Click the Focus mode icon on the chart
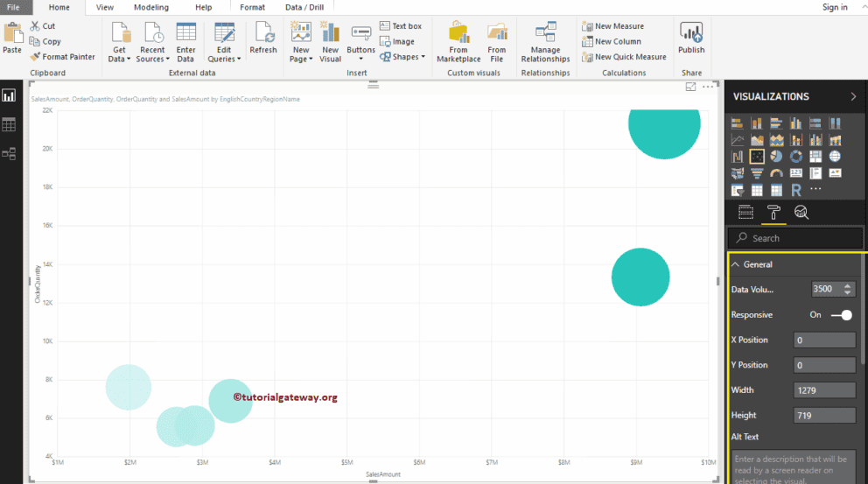Image resolution: width=868 pixels, height=484 pixels. pos(690,87)
